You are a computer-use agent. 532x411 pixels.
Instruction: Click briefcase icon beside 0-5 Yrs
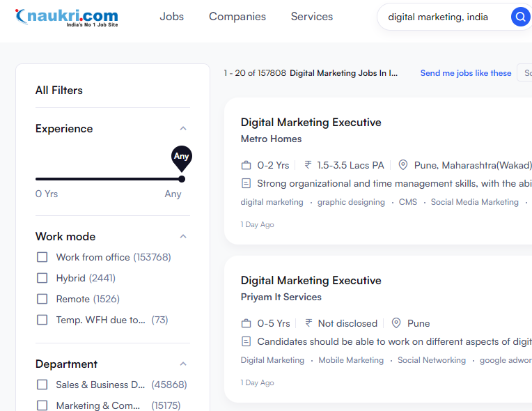pyautogui.click(x=246, y=323)
